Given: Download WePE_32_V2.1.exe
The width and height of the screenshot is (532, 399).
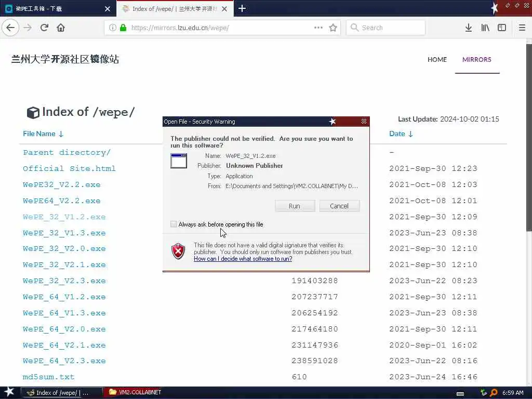Looking at the screenshot, I should click(x=64, y=264).
